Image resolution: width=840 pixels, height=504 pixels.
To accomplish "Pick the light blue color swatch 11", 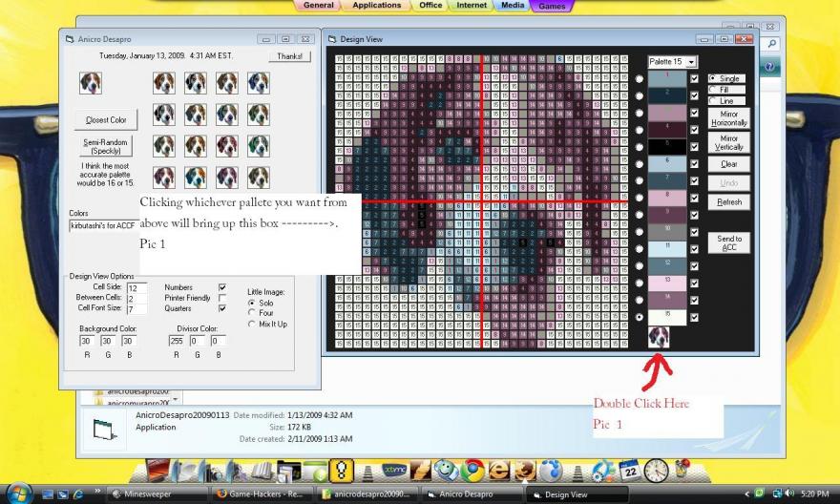I will pyautogui.click(x=667, y=249).
